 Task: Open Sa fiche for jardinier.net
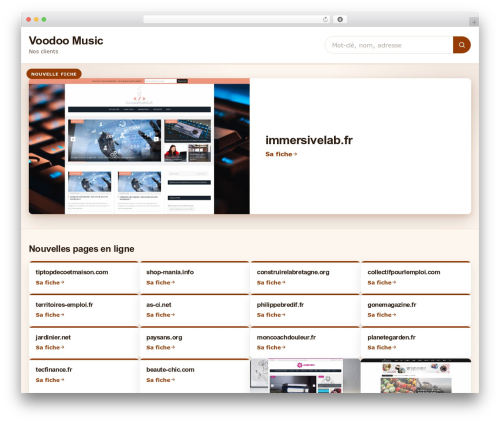(x=50, y=347)
